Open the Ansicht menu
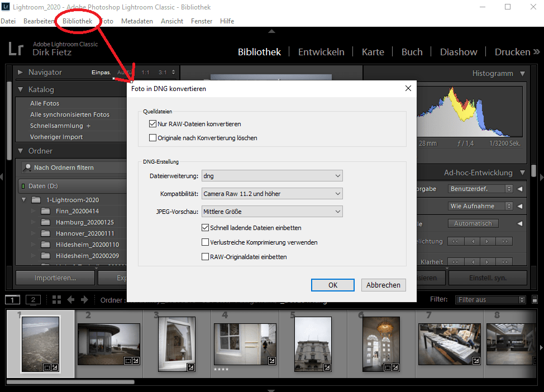Viewport: 544px width, 392px height. [171, 21]
